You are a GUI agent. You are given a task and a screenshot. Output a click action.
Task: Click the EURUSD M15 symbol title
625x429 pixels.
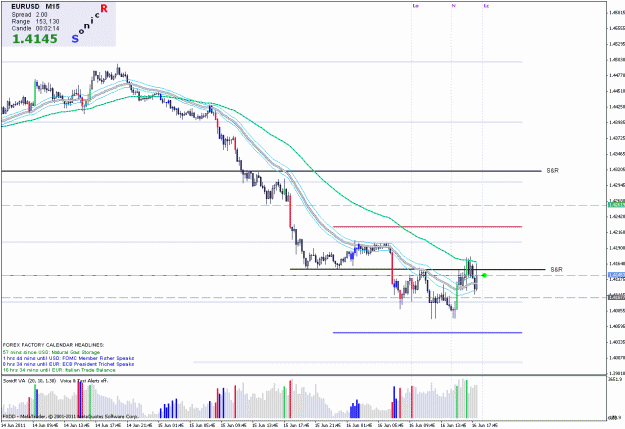click(x=35, y=7)
